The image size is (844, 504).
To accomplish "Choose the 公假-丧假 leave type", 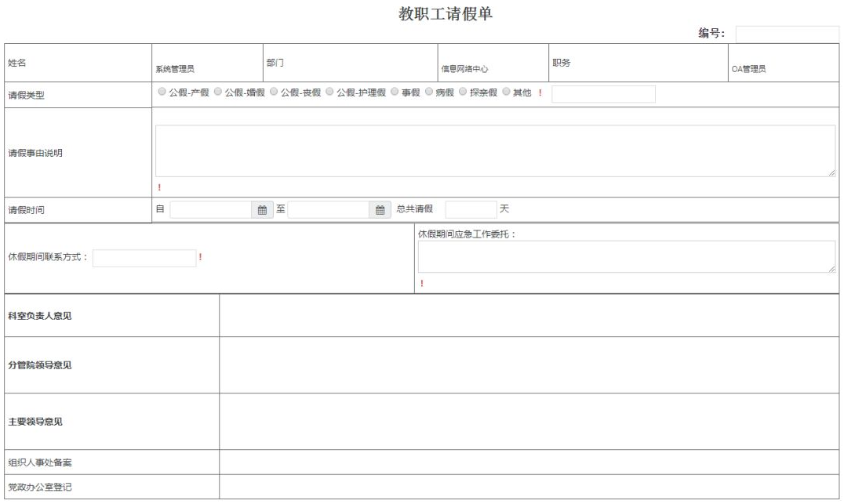I will pos(274,92).
